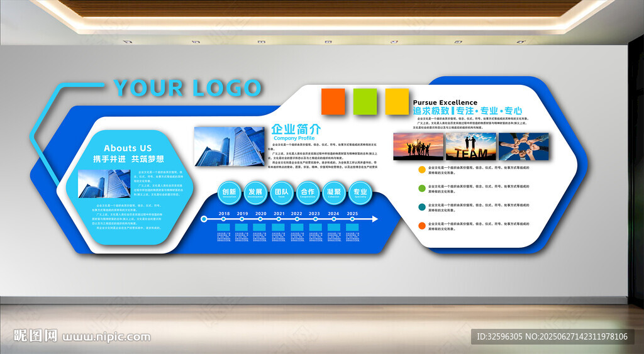Select the 2018 timeline year
The width and height of the screenshot is (644, 354).
pyautogui.click(x=225, y=214)
